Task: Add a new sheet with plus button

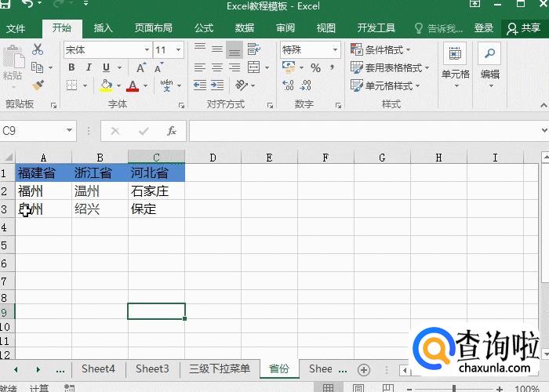Action: [364, 369]
